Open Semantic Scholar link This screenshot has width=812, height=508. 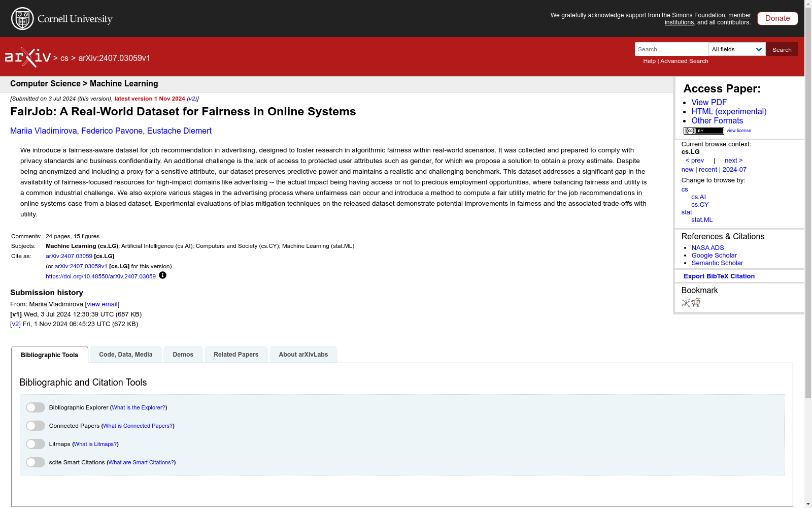point(717,263)
